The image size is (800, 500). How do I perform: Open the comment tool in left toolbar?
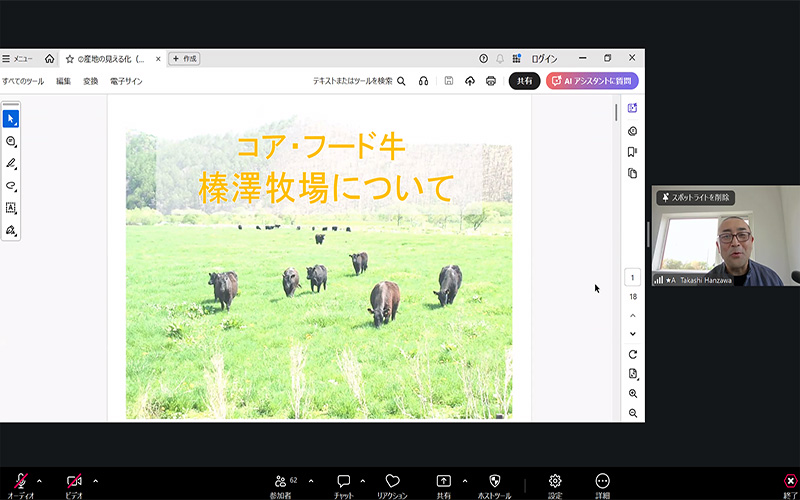point(11,141)
